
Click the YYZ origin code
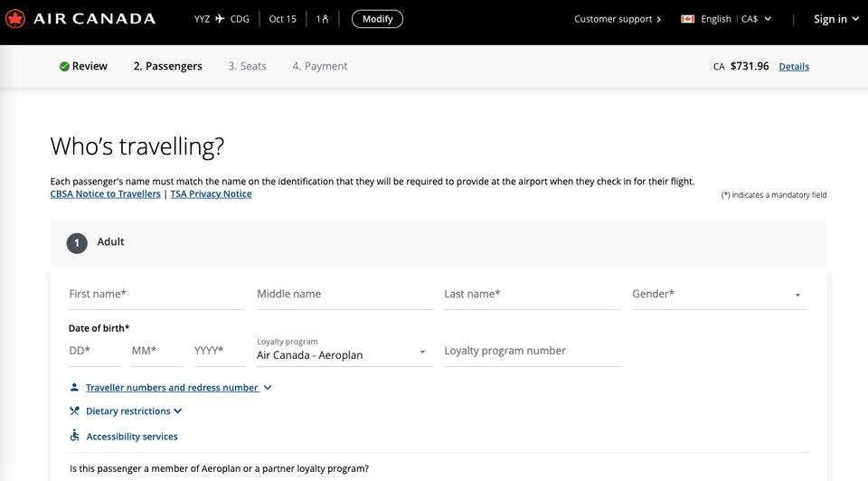[x=202, y=19]
